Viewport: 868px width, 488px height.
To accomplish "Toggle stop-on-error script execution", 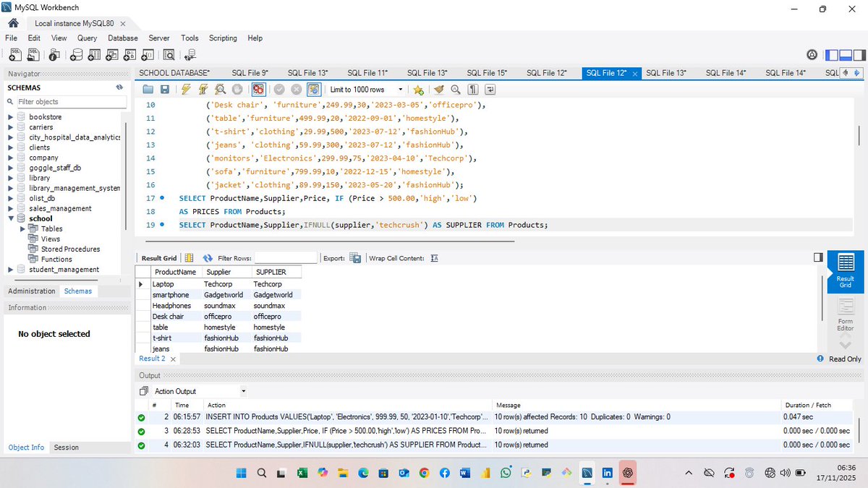I will pos(258,90).
